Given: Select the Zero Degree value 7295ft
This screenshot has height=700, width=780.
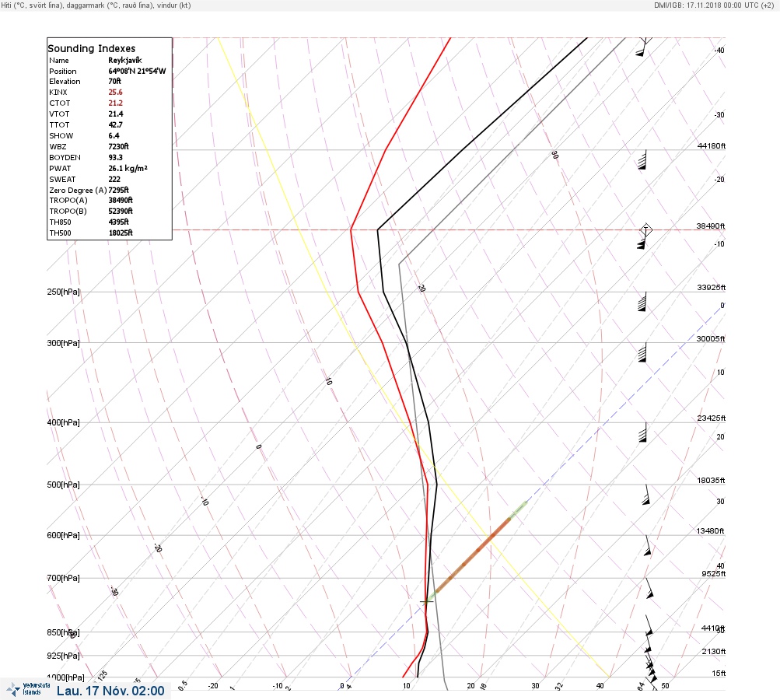Looking at the screenshot, I should pos(118,190).
